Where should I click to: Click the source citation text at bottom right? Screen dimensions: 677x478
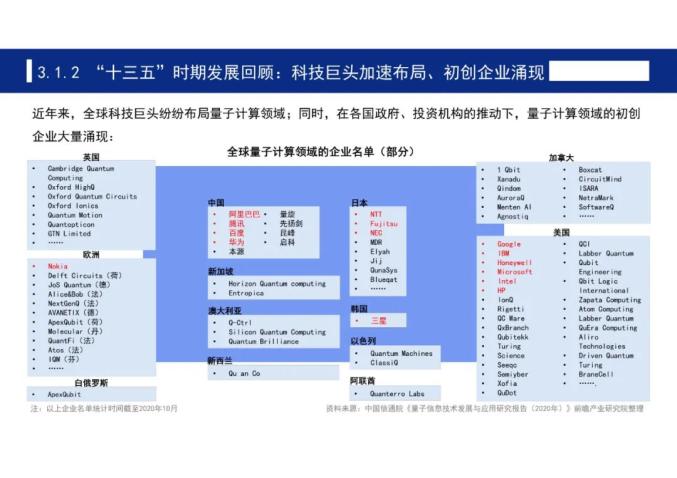(x=484, y=408)
